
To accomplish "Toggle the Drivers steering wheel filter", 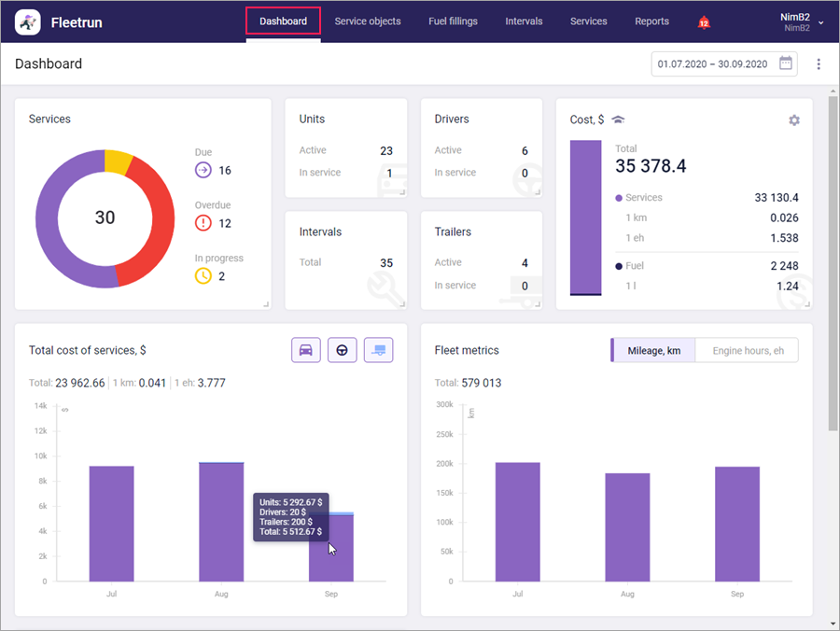I will tap(342, 350).
